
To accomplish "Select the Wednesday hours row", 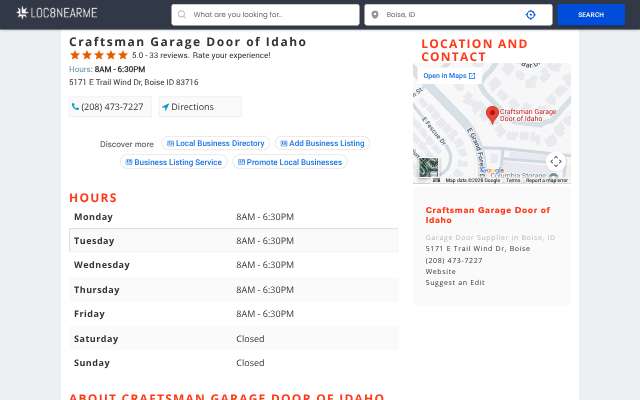I will 233,265.
